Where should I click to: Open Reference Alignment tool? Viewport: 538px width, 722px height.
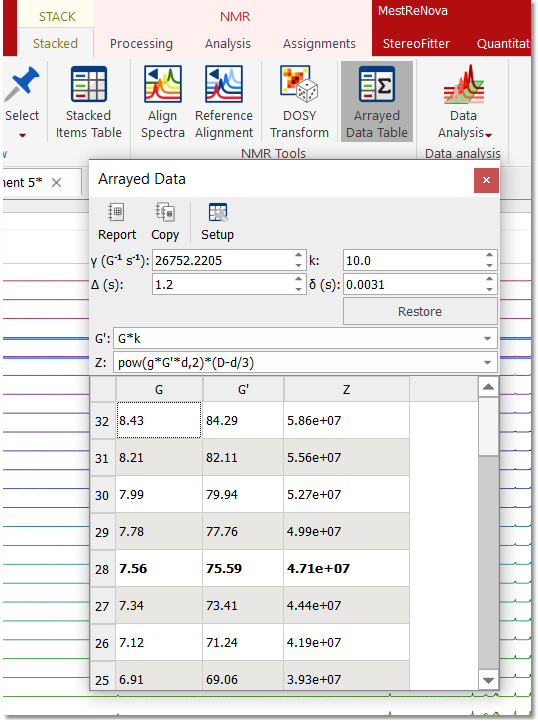point(224,102)
